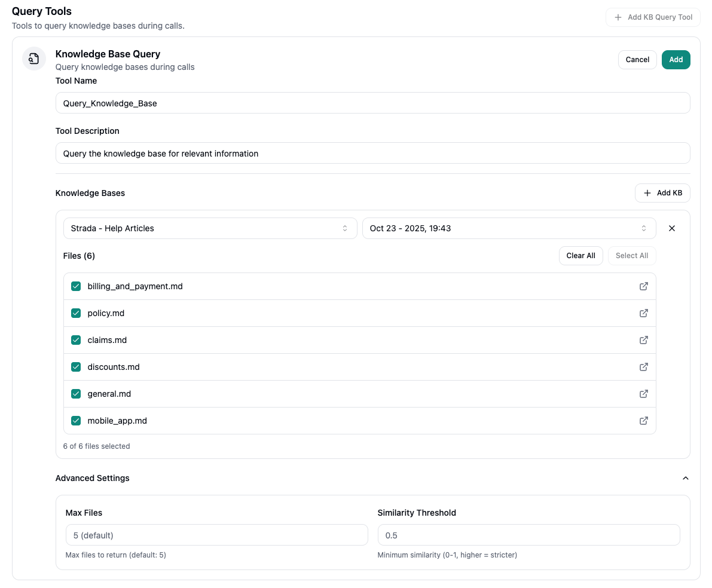
Task: Open billing_and_payment.md in new tab
Action: click(644, 286)
